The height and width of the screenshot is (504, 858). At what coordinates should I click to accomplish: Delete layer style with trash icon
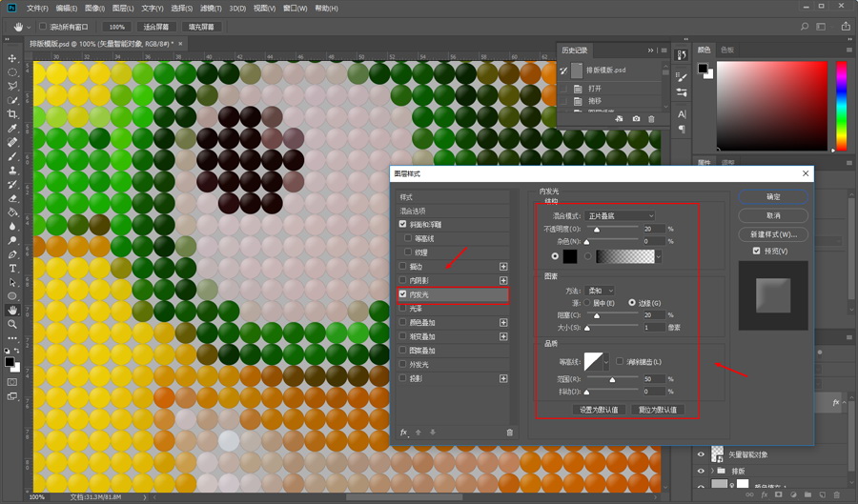click(509, 433)
